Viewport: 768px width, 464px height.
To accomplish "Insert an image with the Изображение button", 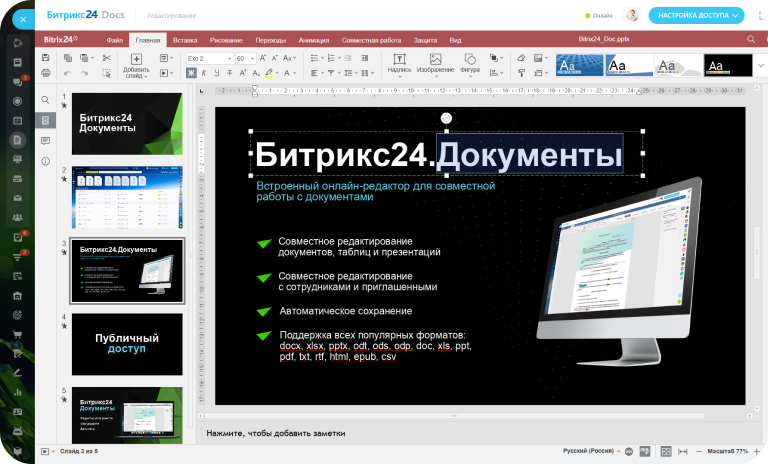I will [435, 63].
